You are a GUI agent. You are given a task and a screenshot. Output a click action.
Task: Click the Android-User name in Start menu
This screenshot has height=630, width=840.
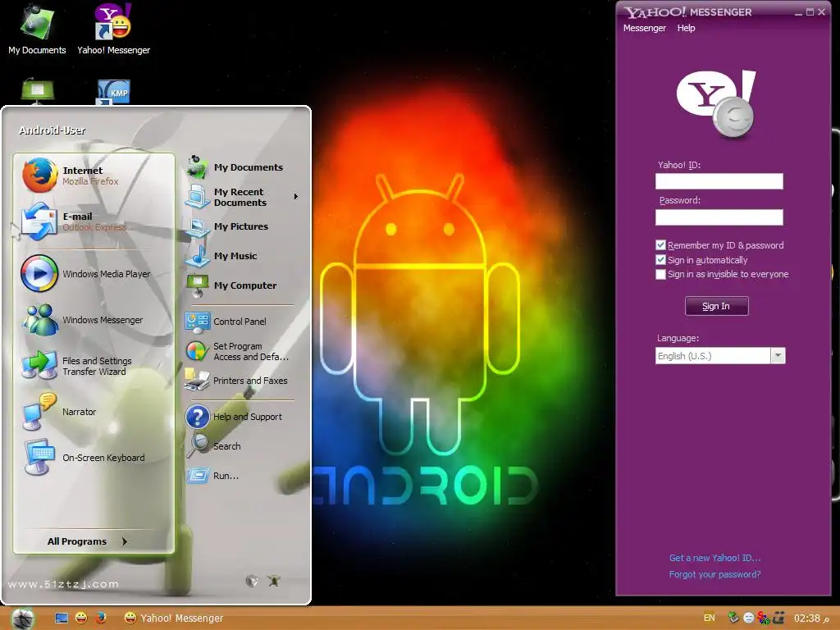(x=52, y=130)
